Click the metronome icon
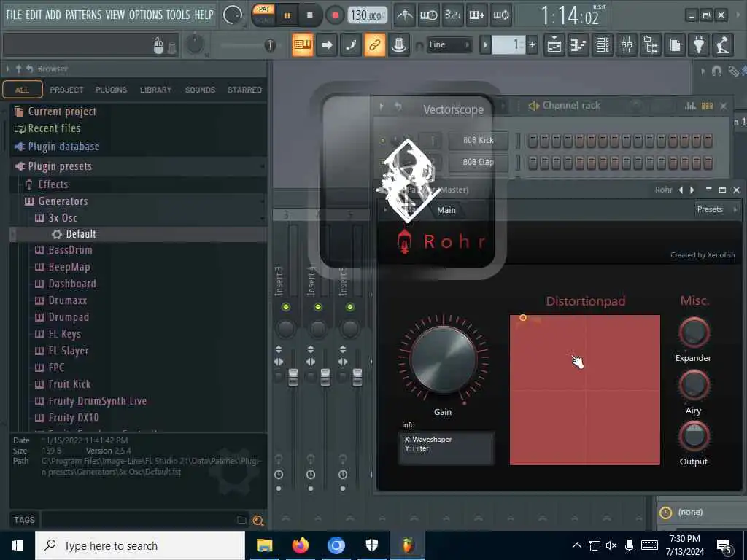The image size is (747, 560). (404, 15)
